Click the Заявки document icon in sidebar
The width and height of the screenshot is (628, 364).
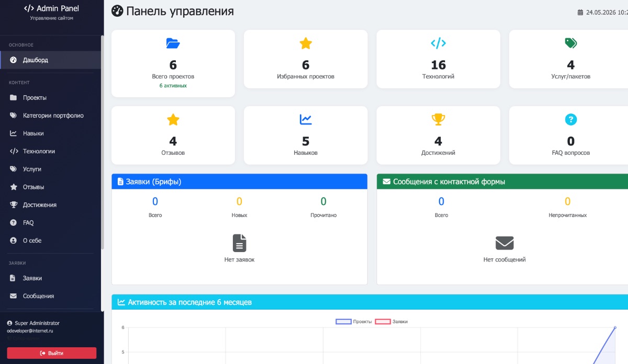coord(13,278)
